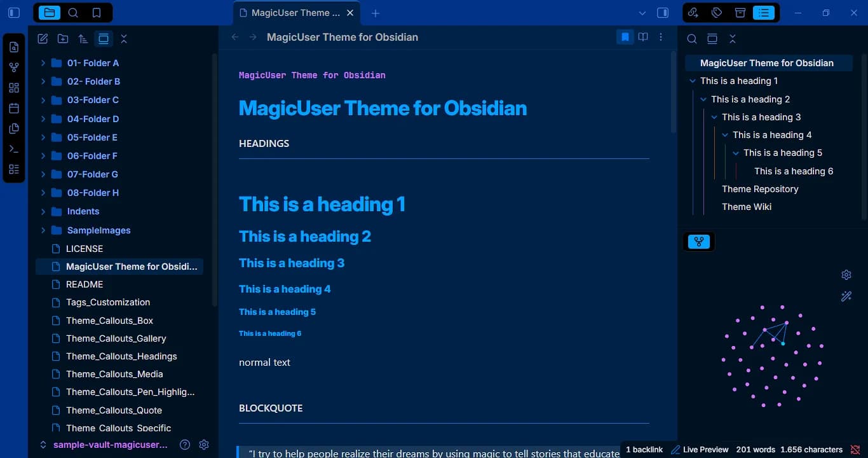Open the help icon near vault name
This screenshot has width=868, height=458.
point(185,445)
